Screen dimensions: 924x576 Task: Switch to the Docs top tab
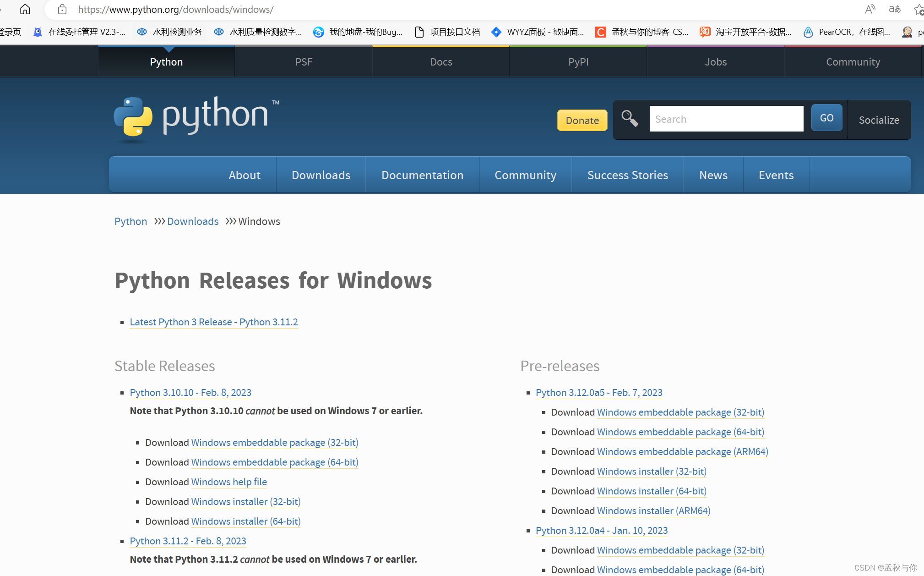coord(441,62)
